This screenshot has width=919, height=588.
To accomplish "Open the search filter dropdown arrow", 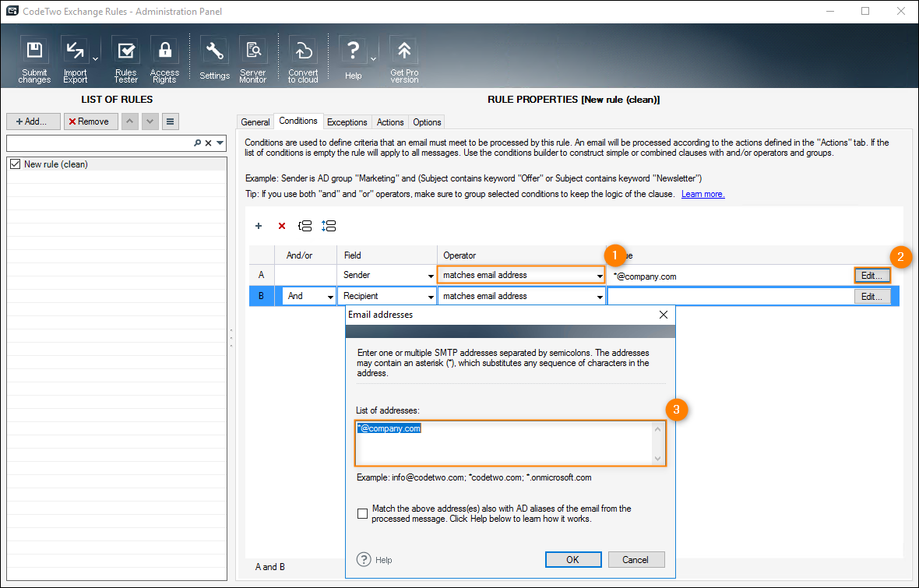I will [x=220, y=143].
